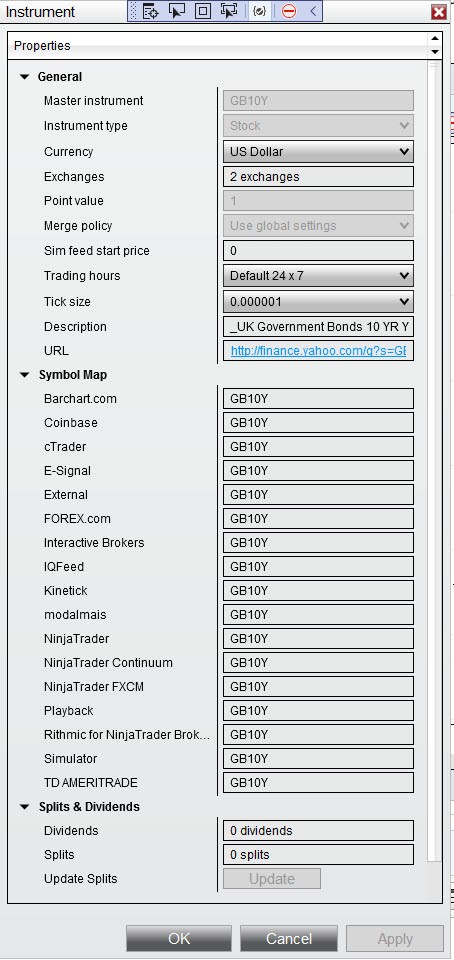
Task: Click the External symbol field
Action: tap(318, 494)
